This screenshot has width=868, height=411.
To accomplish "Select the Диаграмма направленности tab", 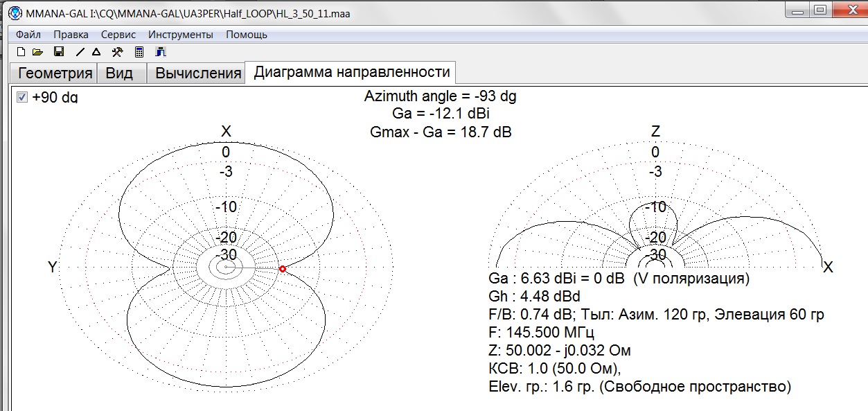I will pyautogui.click(x=351, y=72).
